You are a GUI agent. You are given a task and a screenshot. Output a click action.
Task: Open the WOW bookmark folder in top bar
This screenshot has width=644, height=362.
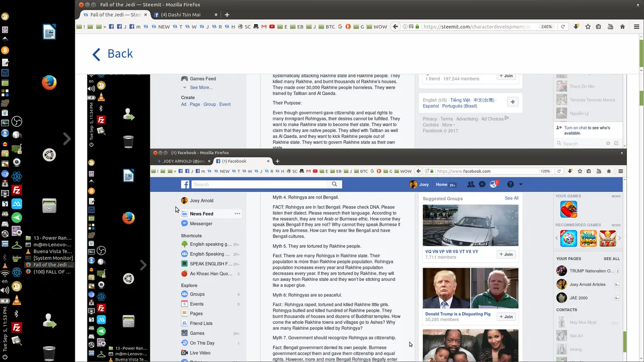(376, 27)
